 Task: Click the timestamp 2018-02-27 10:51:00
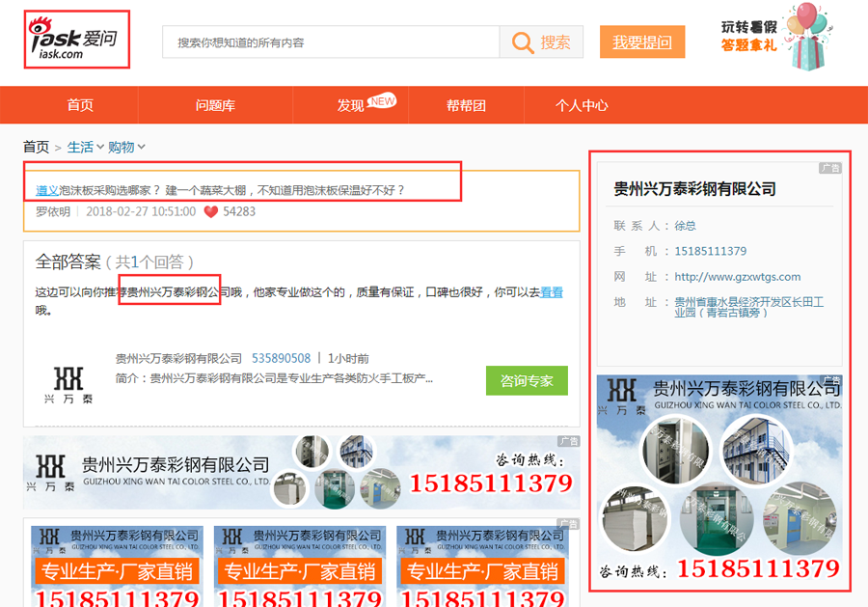click(x=141, y=211)
